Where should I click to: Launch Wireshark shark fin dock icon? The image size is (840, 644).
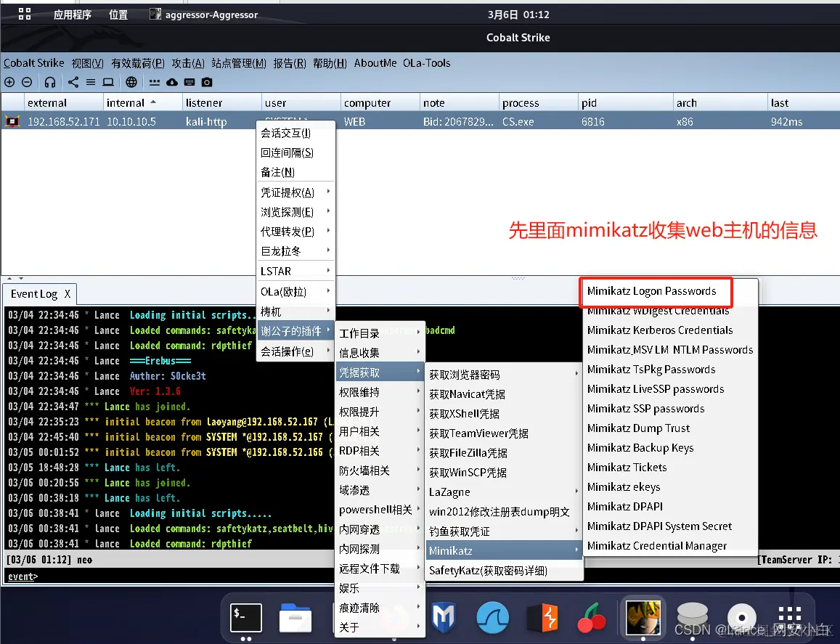click(x=493, y=618)
